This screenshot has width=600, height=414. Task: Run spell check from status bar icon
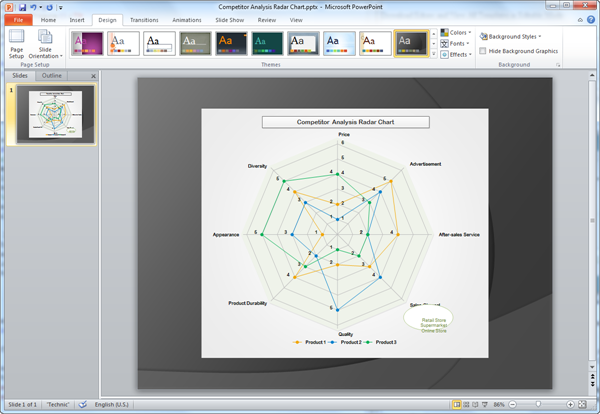[83, 404]
